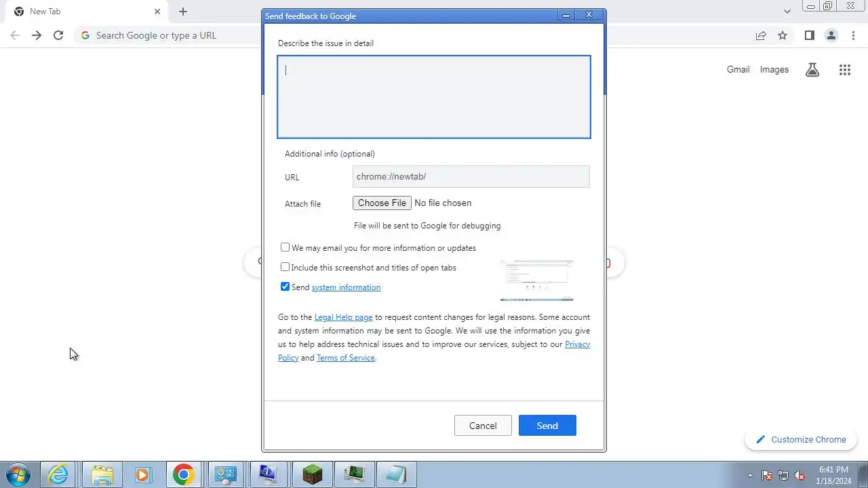This screenshot has width=868, height=488.
Task: Go back using Chrome's back arrow
Action: (x=15, y=35)
